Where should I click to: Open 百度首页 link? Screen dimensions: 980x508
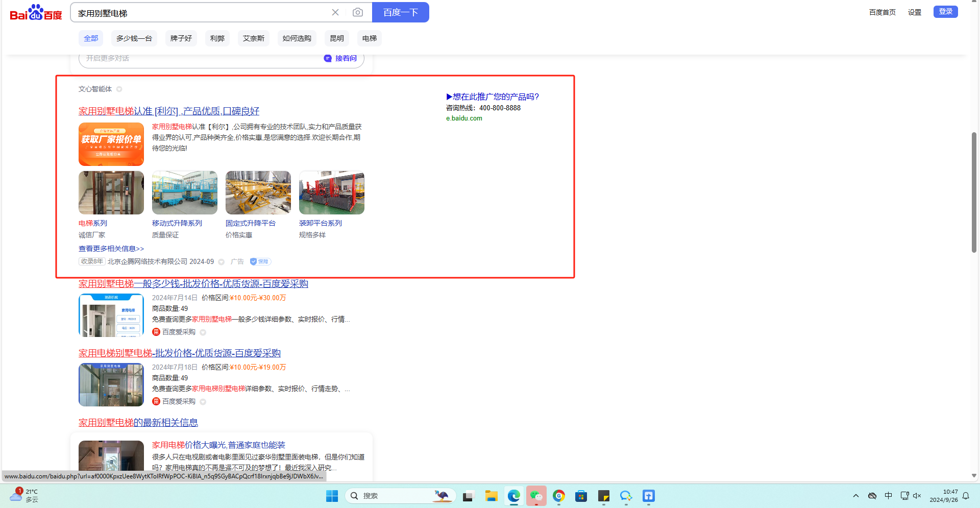tap(883, 12)
